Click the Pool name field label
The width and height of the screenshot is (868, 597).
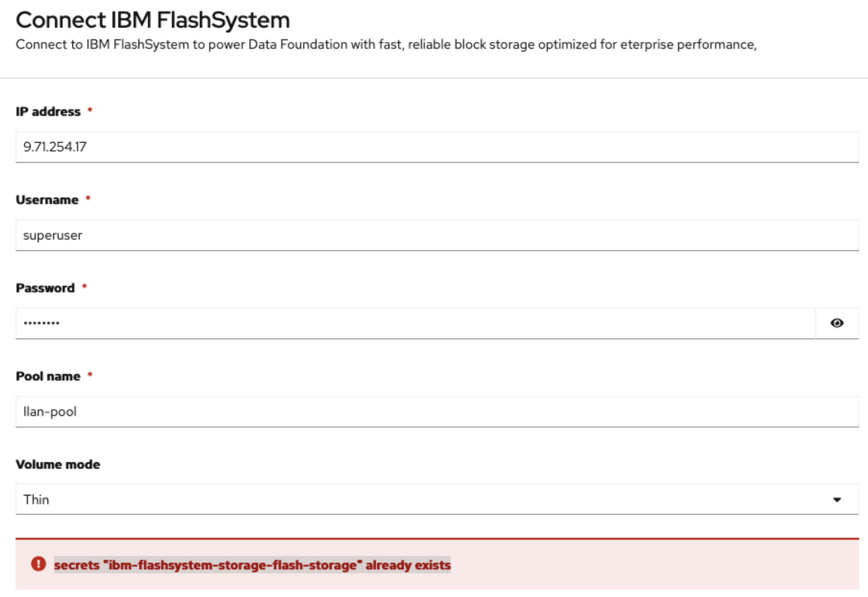coord(48,376)
